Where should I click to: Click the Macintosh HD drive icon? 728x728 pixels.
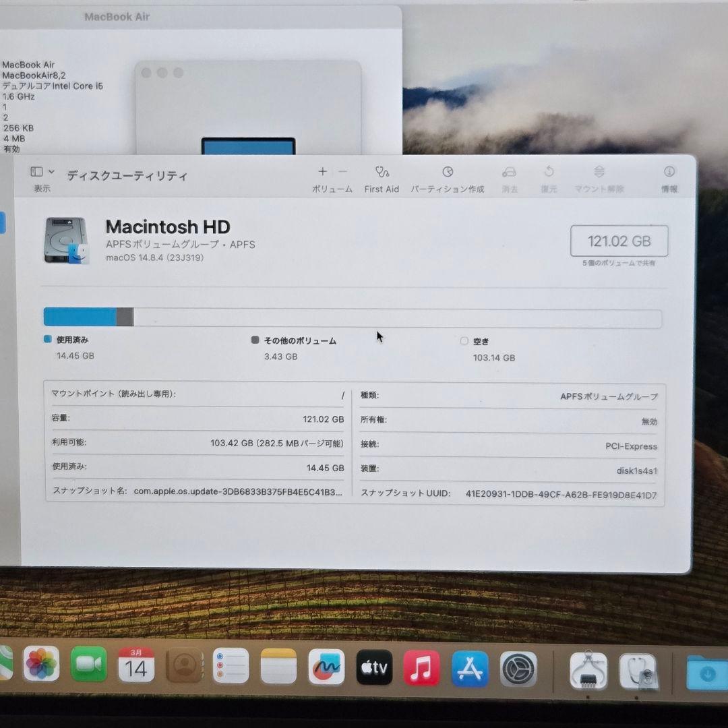point(65,240)
